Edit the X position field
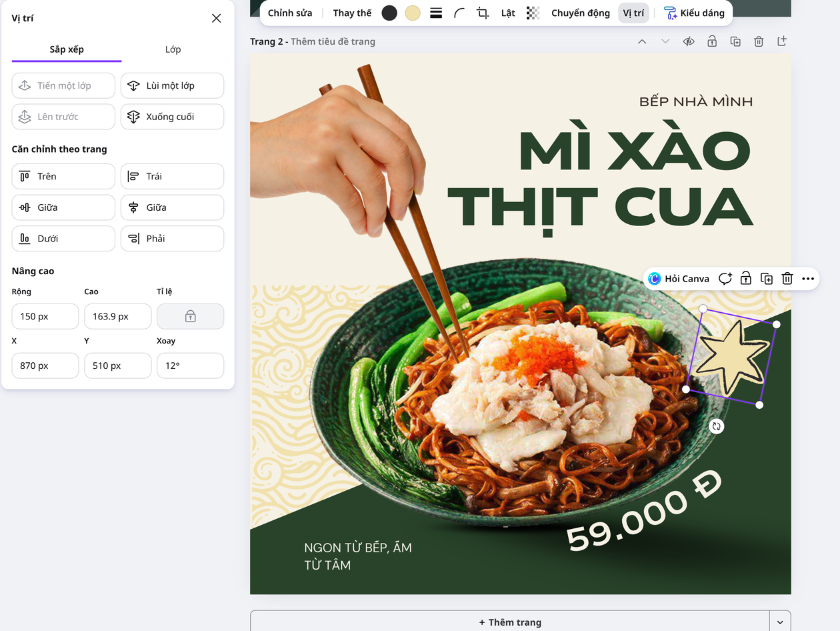The height and width of the screenshot is (631, 840). [45, 366]
